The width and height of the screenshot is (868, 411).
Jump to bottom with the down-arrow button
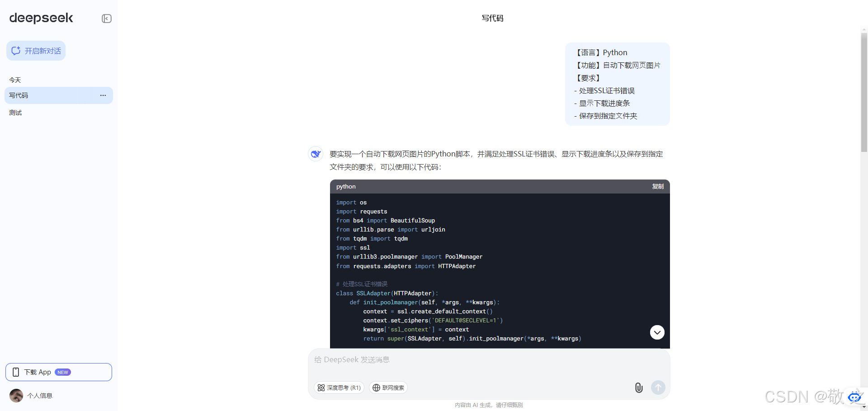(x=657, y=332)
